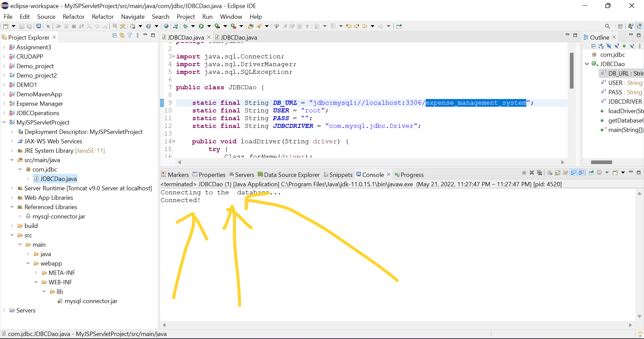Screen dimensions: 644x339
Task: Sort the Outline view alphabetically
Action: coord(601,46)
